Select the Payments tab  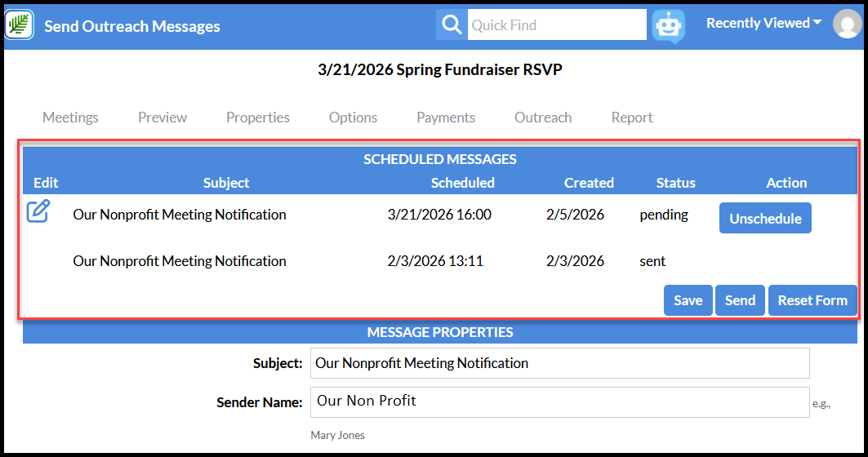[x=446, y=118]
